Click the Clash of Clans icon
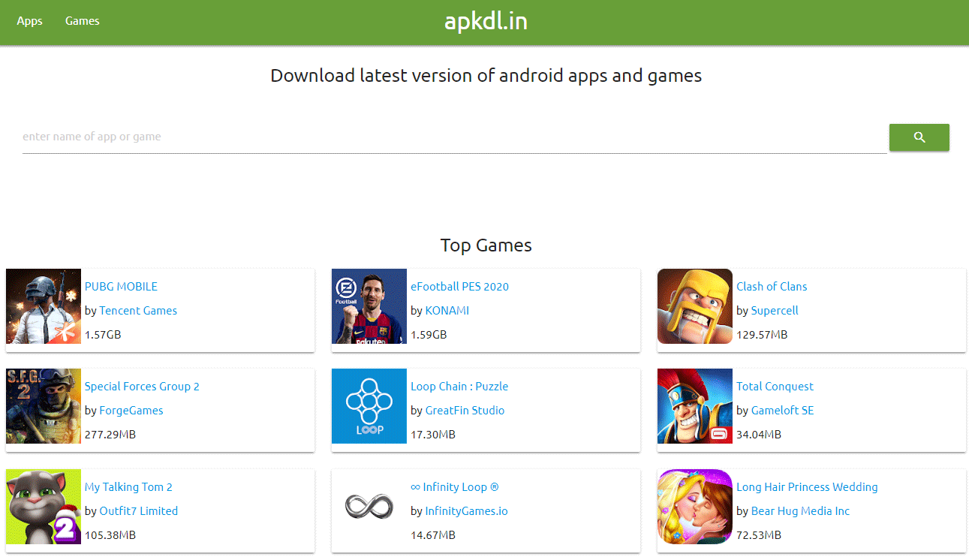 [695, 306]
